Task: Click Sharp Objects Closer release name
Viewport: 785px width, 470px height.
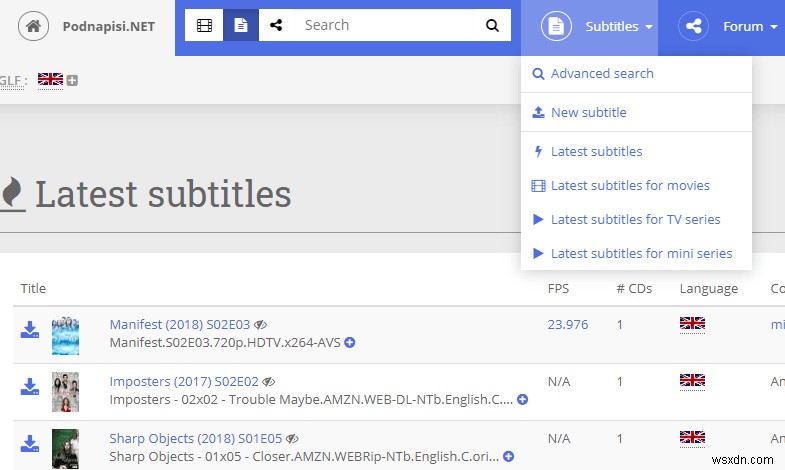Action: 304,457
